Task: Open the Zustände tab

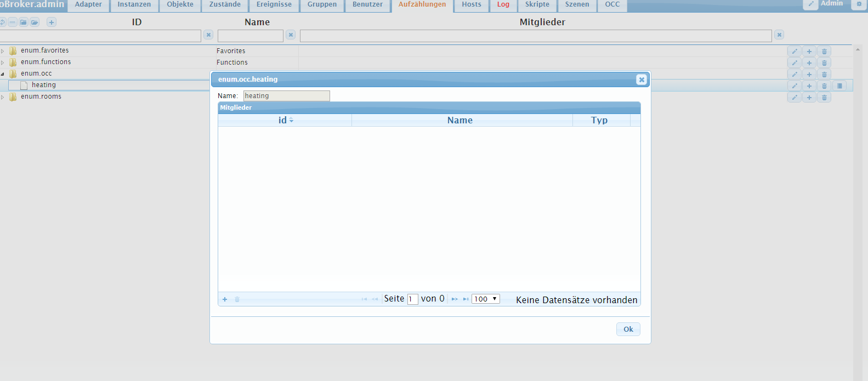Action: point(225,5)
